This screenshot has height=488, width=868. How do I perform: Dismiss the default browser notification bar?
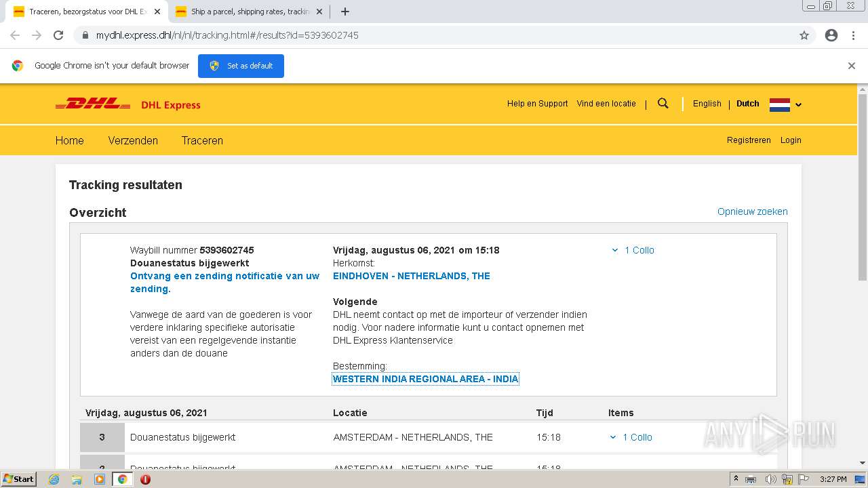852,66
